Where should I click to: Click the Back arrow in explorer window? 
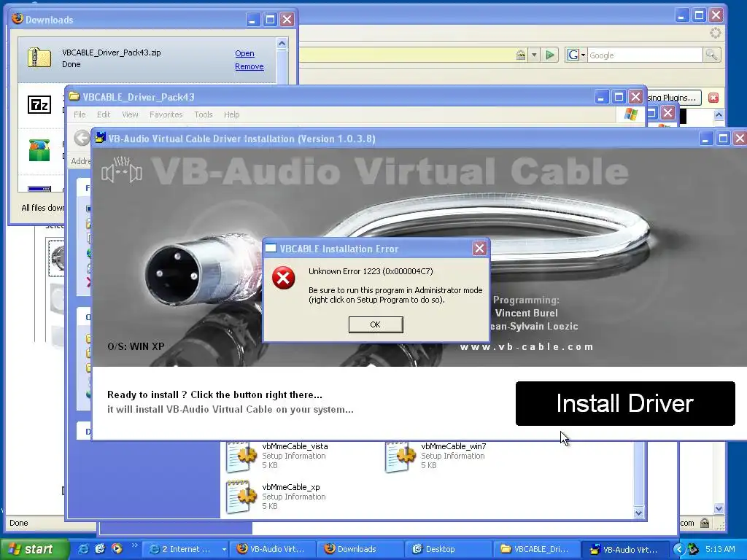pos(82,138)
